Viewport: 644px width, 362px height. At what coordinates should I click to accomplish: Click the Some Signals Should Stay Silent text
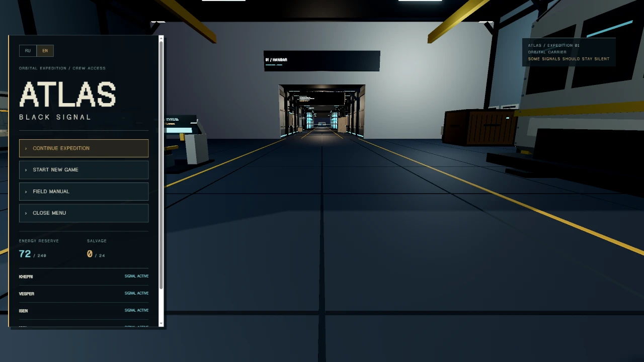569,59
